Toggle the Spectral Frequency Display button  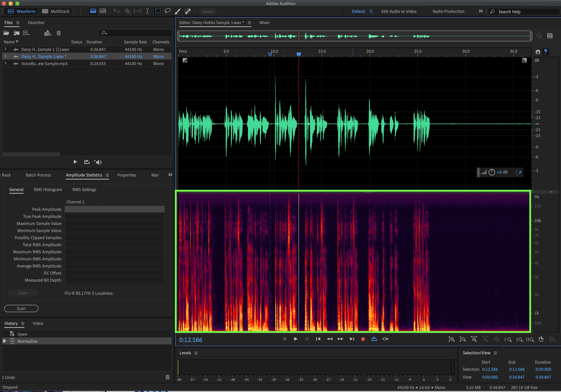click(93, 11)
